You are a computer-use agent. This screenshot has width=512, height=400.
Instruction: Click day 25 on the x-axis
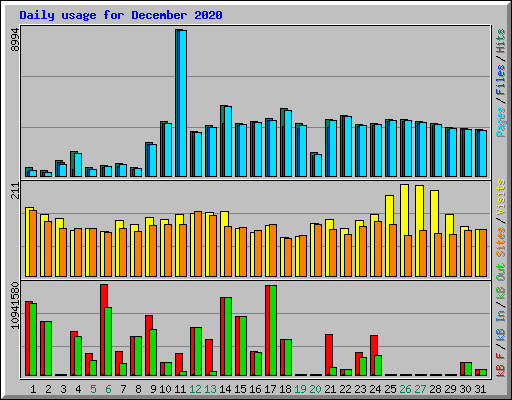pyautogui.click(x=390, y=389)
